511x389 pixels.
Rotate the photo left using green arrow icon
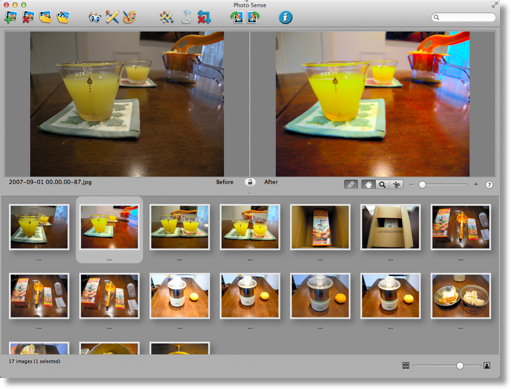tap(236, 17)
